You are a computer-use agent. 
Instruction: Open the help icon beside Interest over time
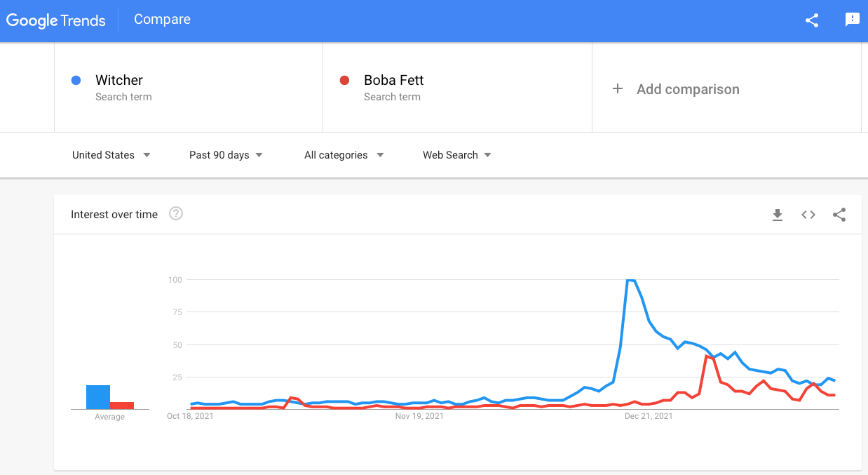(x=176, y=214)
